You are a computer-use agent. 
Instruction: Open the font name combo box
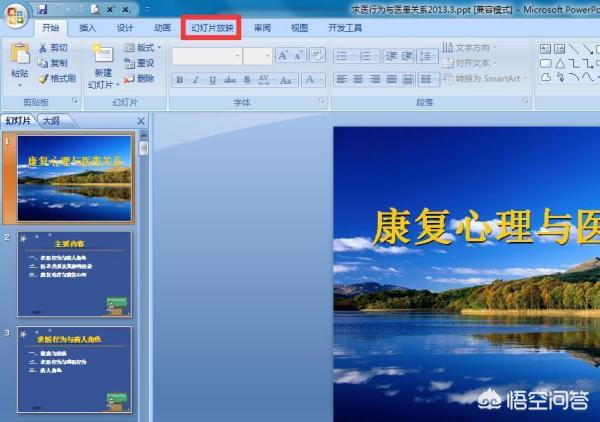205,56
